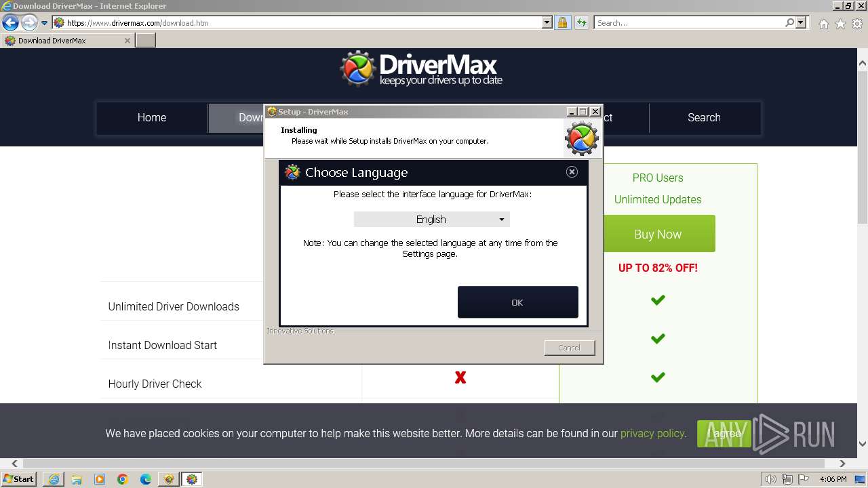This screenshot has height=488, width=868.
Task: Close the Choose Language dialog with the X icon
Action: coord(572,172)
